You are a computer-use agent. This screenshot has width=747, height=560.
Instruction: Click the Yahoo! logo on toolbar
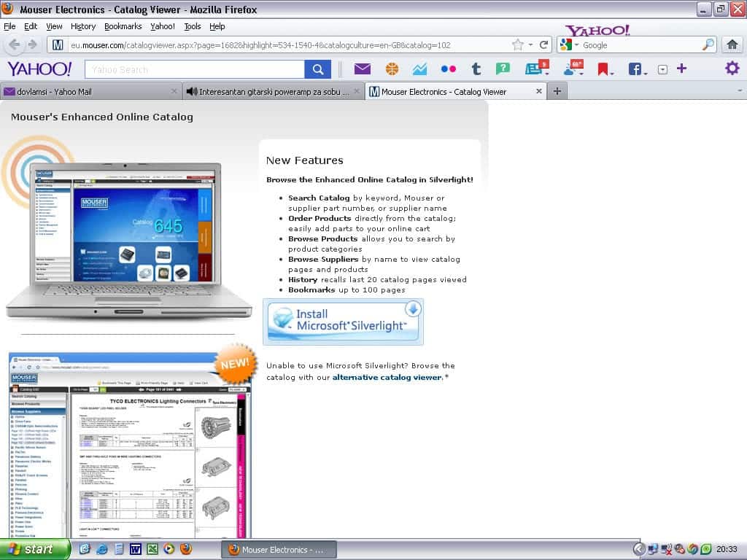[39, 69]
